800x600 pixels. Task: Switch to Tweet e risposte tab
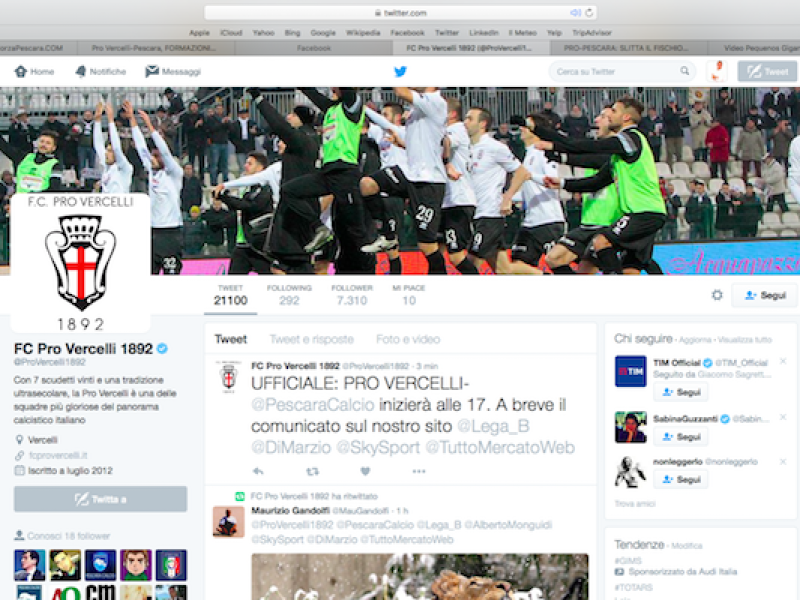coord(311,339)
